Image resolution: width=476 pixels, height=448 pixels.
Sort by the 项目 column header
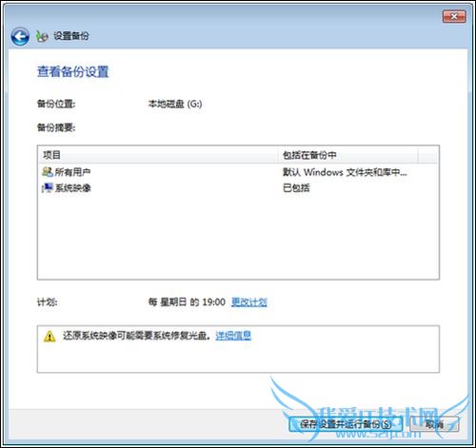pyautogui.click(x=158, y=155)
